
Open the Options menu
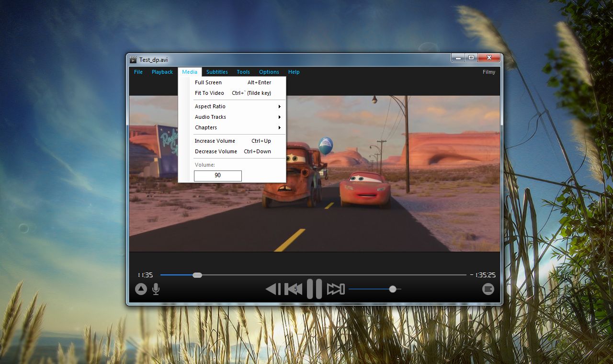tap(269, 72)
